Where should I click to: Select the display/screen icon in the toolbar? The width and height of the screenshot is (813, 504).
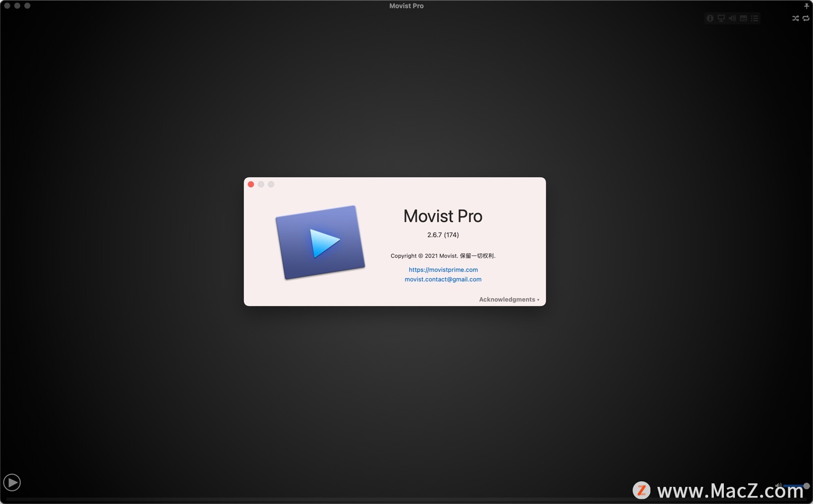721,18
